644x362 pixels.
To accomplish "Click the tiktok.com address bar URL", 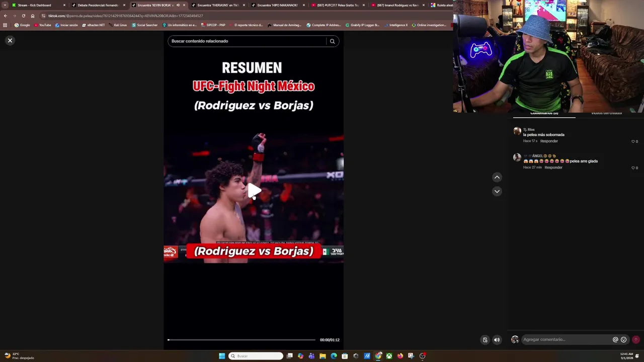I will (126, 16).
